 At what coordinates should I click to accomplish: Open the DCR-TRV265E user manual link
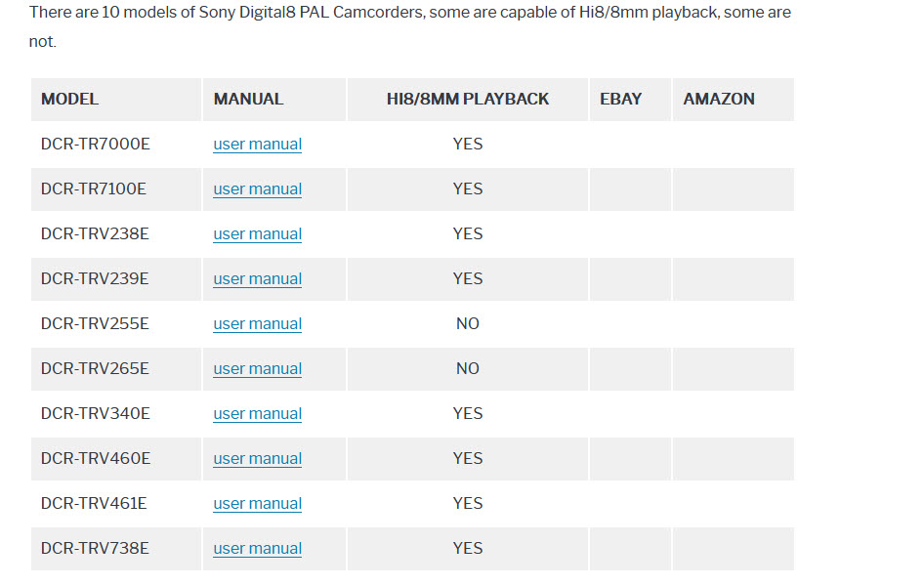tap(257, 369)
